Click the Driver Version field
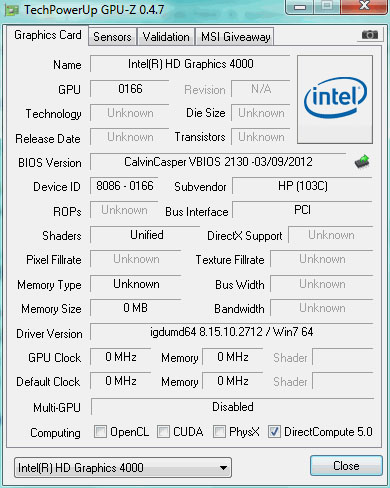Image resolution: width=390 pixels, height=488 pixels. point(232,332)
